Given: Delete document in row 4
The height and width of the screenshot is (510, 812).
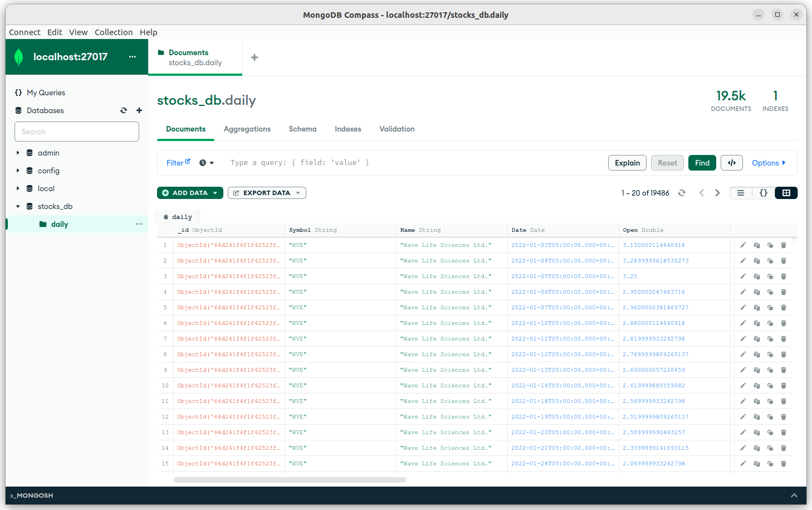Looking at the screenshot, I should coord(784,292).
